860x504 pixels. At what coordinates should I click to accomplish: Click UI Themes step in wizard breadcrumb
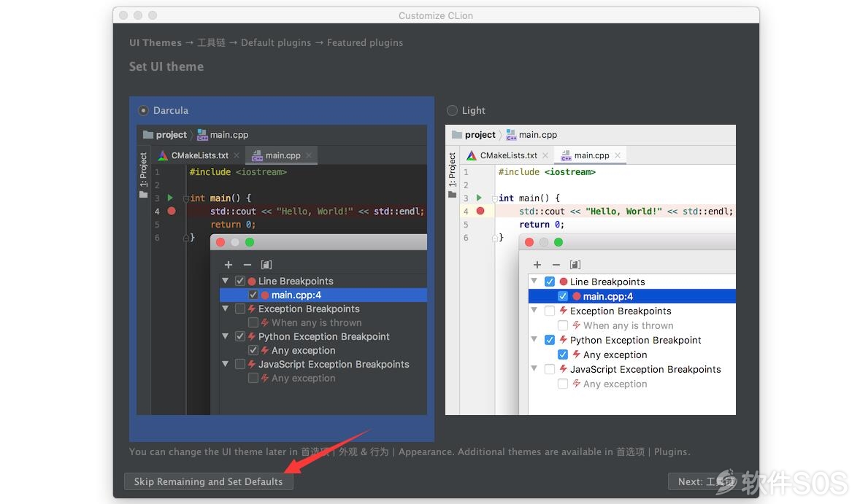click(156, 43)
